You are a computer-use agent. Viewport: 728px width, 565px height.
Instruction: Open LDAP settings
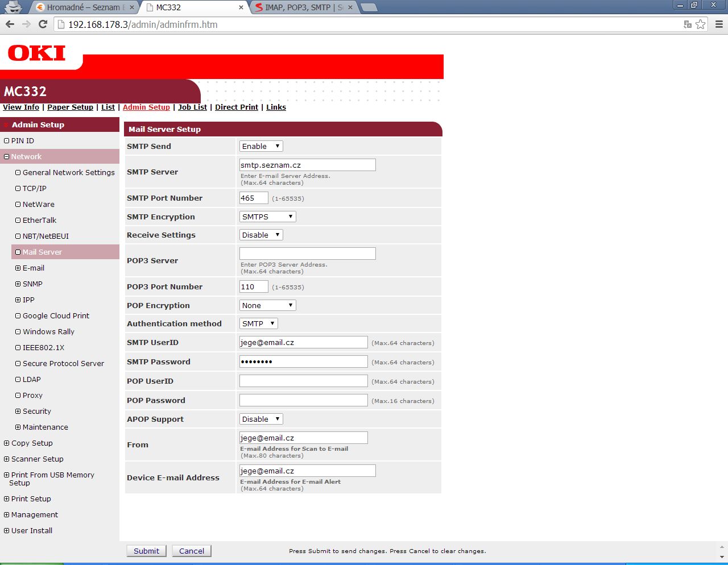(x=32, y=379)
